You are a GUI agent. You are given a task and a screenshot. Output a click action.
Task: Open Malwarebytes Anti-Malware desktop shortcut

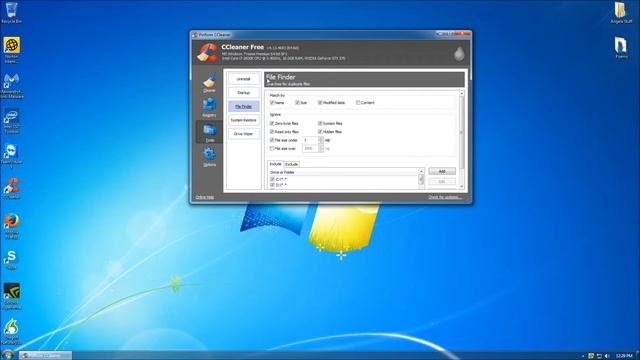click(11, 86)
